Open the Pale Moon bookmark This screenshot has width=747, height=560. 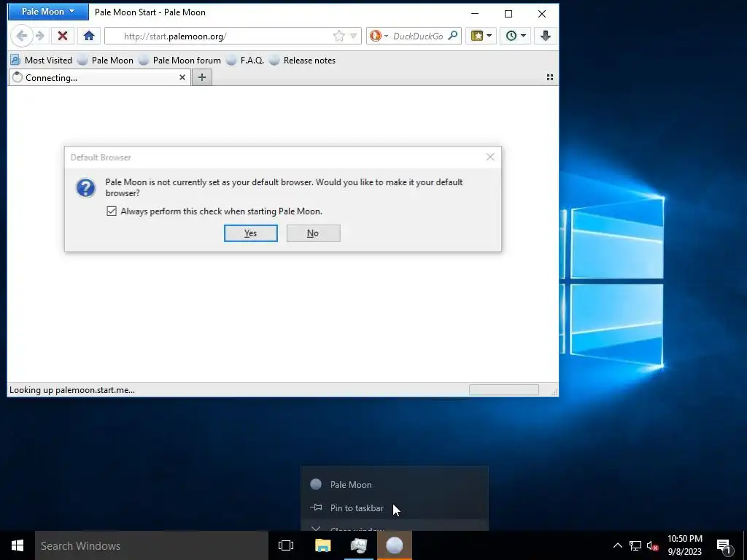coord(106,61)
